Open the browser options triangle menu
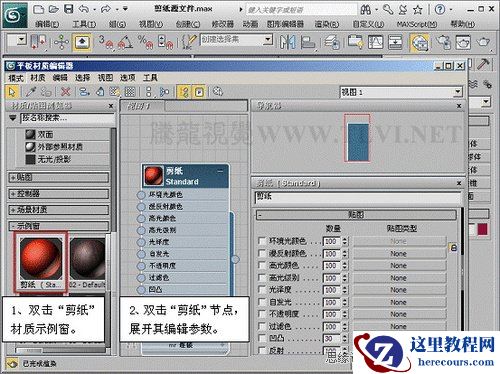 (x=13, y=118)
